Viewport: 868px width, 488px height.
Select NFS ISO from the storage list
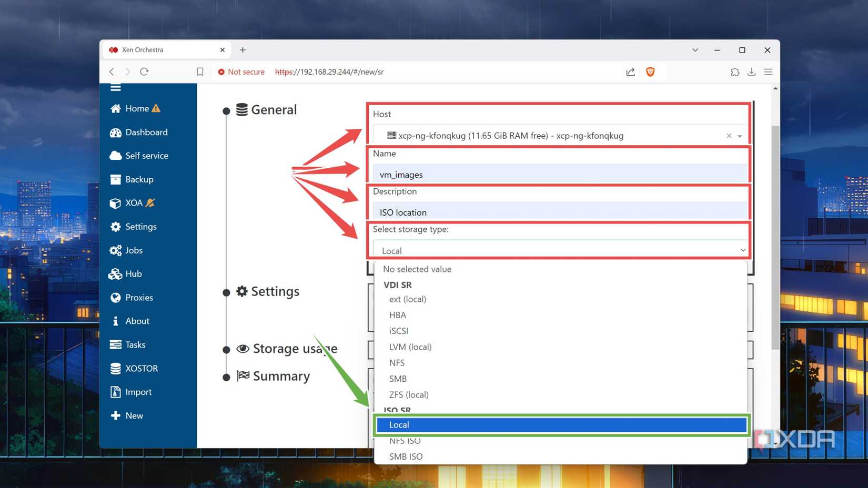(405, 440)
